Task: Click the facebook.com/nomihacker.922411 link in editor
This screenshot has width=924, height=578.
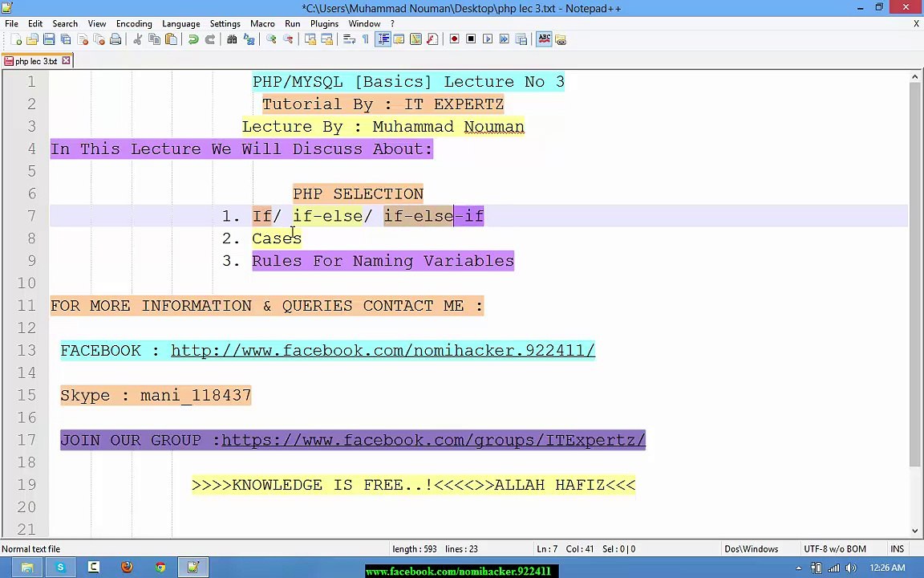Action: (x=383, y=350)
